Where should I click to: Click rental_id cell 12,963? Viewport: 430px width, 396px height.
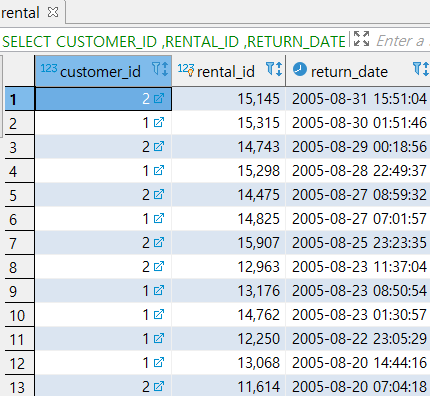coord(229,267)
